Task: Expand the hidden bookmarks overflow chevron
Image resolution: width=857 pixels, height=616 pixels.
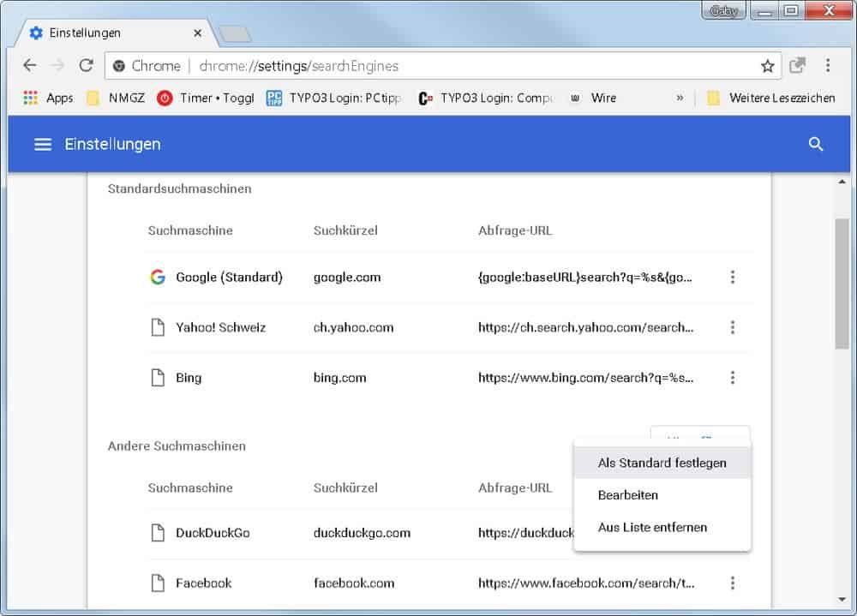Action: 680,98
